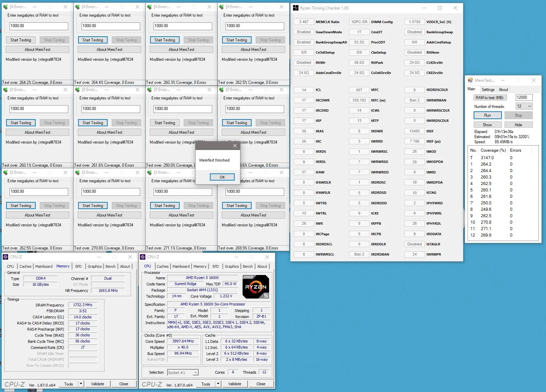Click OK on the MemTest finished dialog

(x=222, y=177)
